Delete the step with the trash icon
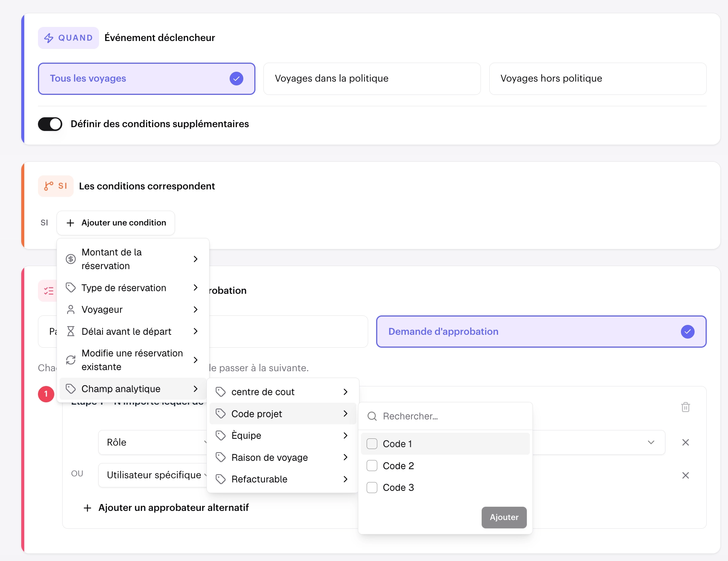This screenshot has height=561, width=728. [685, 407]
